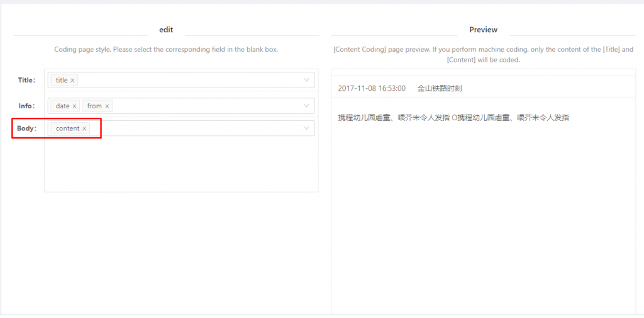Remove the "from" tag with its x icon
Screen dimensions: 644x318
pos(107,106)
